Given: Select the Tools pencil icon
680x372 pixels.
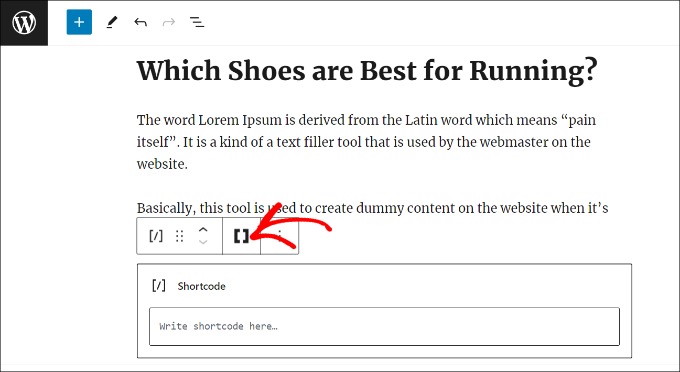Looking at the screenshot, I should 112,22.
